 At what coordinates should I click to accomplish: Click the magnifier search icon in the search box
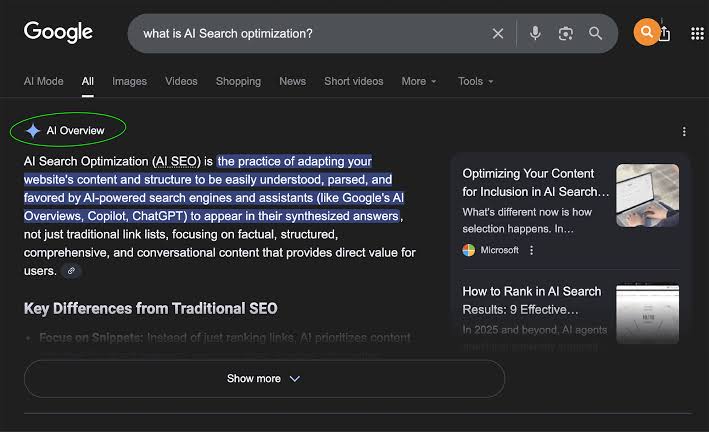point(595,33)
